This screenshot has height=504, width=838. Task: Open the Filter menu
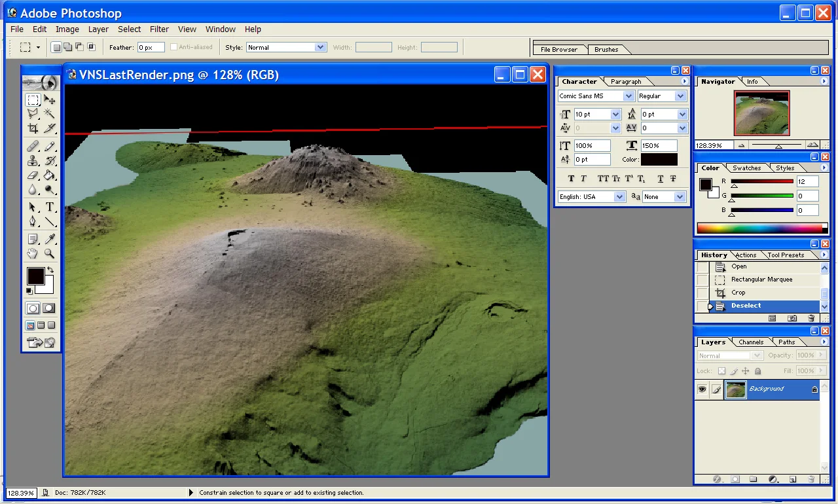click(x=159, y=29)
